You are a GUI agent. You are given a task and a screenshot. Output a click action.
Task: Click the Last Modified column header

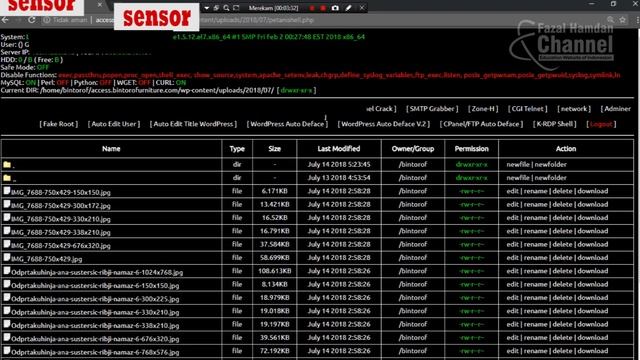pos(339,149)
